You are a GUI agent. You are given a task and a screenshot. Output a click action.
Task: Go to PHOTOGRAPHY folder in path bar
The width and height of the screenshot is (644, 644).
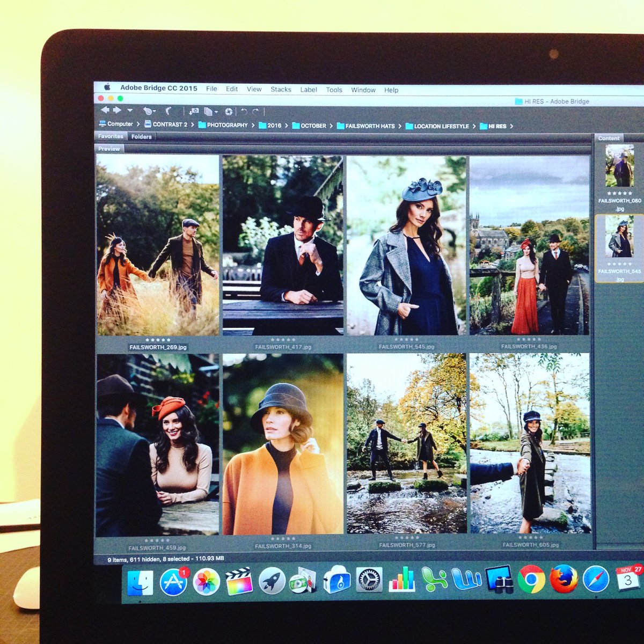pyautogui.click(x=223, y=125)
